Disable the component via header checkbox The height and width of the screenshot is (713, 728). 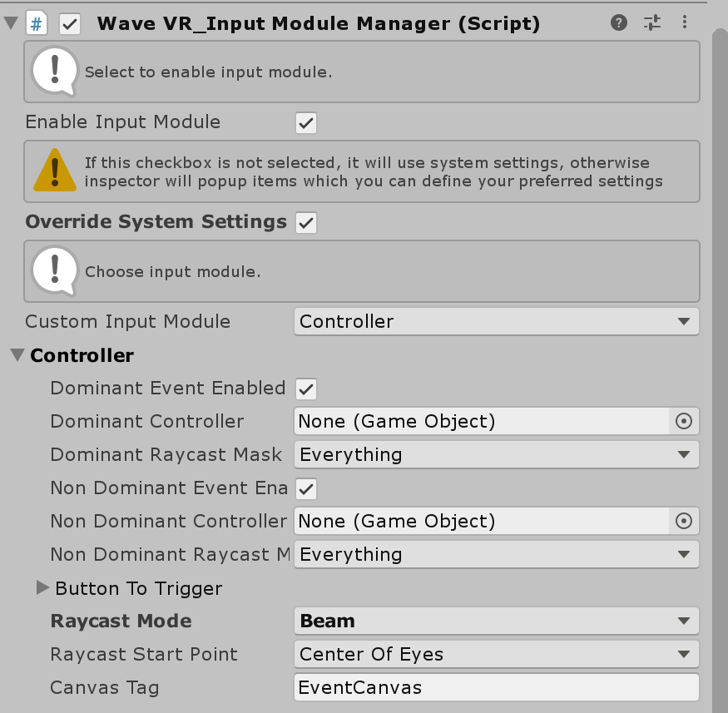70,23
